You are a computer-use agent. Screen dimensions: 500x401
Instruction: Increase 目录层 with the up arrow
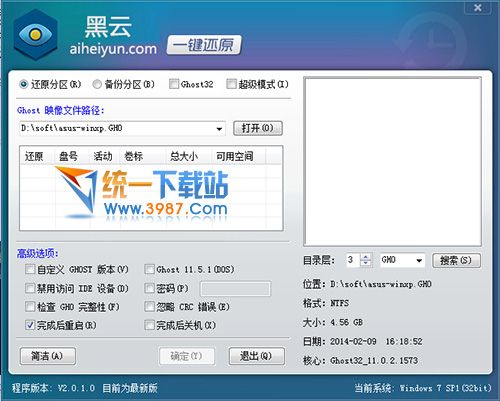click(x=366, y=257)
